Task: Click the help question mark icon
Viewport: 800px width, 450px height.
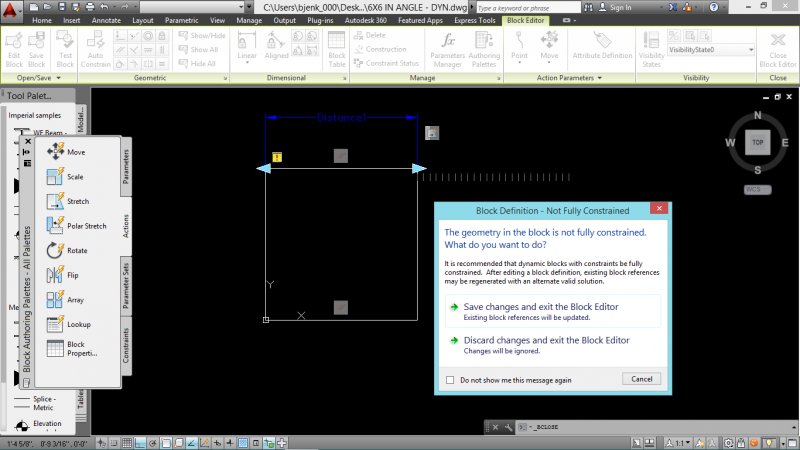Action: click(714, 7)
